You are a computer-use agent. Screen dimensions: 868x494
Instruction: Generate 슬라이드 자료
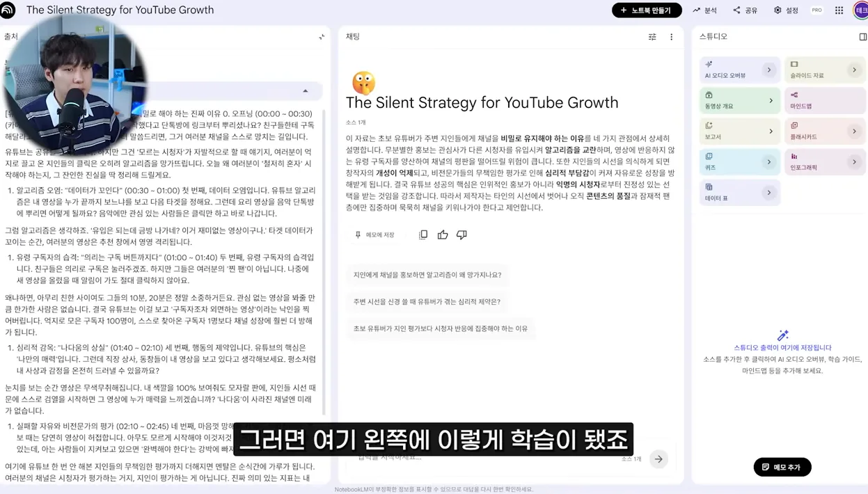point(825,70)
